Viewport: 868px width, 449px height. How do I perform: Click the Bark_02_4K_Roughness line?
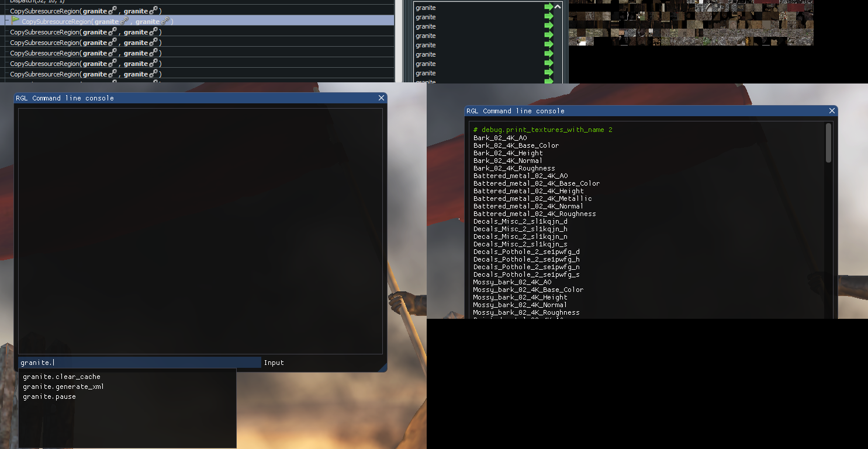pos(514,168)
